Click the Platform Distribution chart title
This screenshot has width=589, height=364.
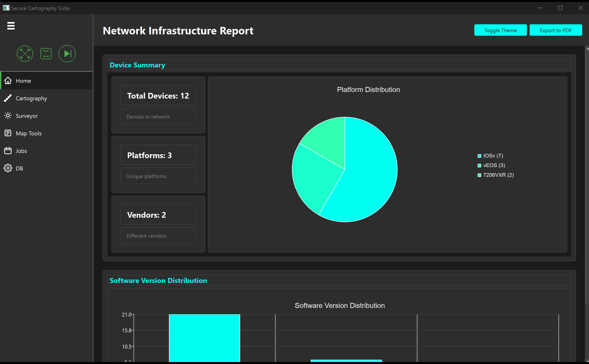point(368,90)
